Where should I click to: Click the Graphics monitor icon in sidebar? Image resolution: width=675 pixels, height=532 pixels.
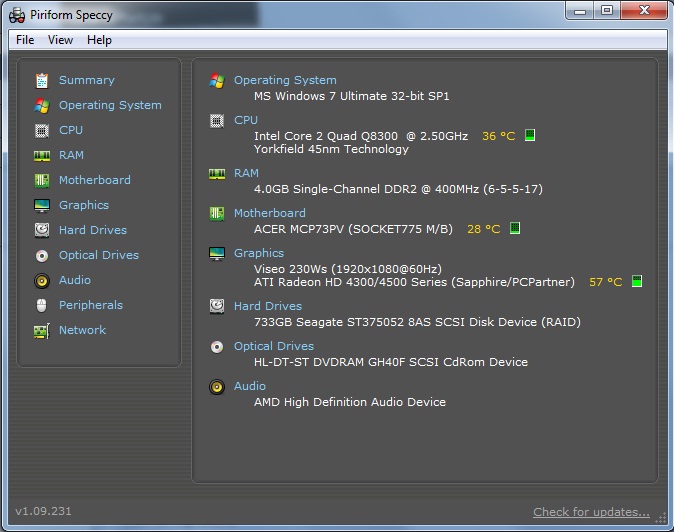(x=42, y=205)
